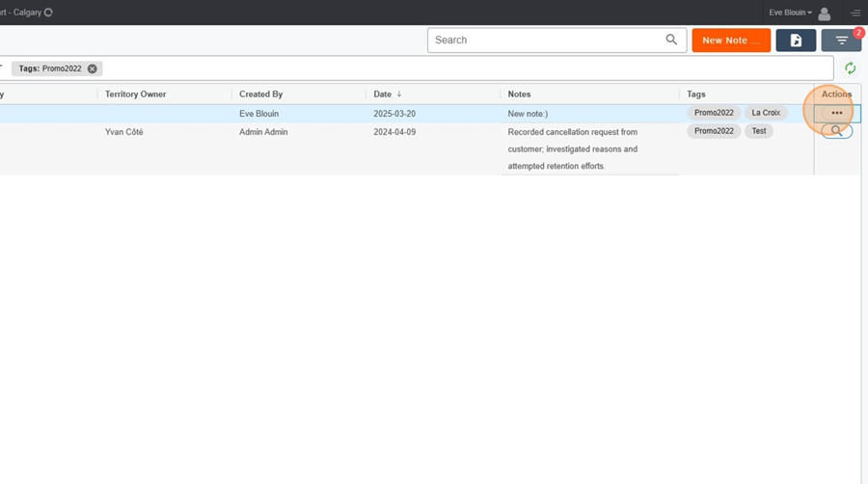Viewport: 868px width, 484px height.
Task: Click the Test tag chip
Action: click(x=758, y=131)
